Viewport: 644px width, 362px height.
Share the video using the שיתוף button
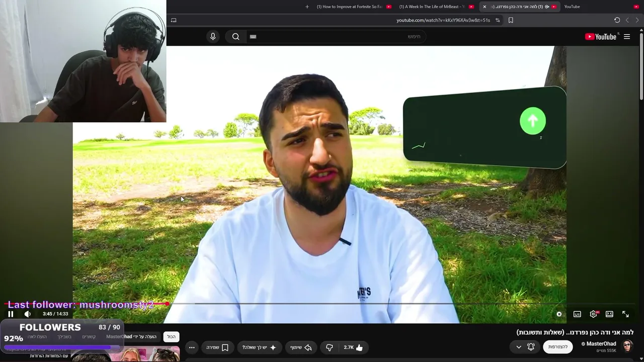pos(301,347)
